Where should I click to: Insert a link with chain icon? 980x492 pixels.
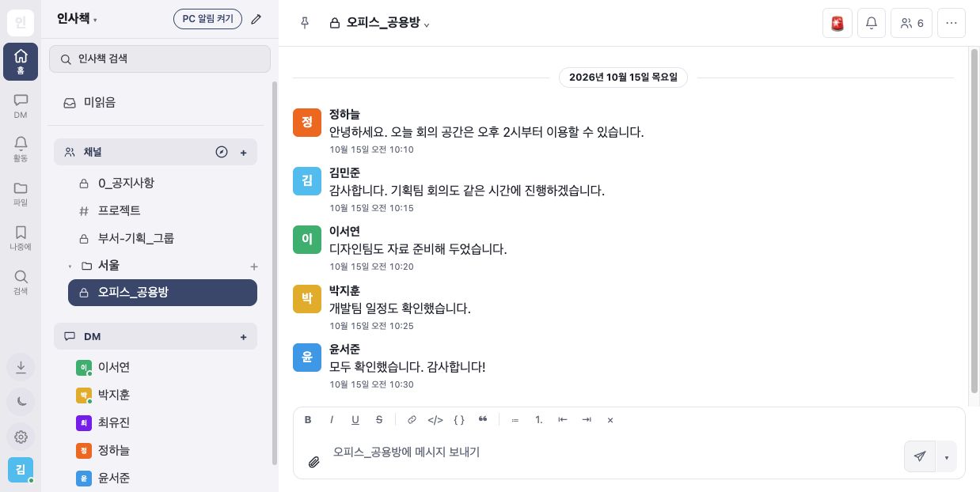412,420
